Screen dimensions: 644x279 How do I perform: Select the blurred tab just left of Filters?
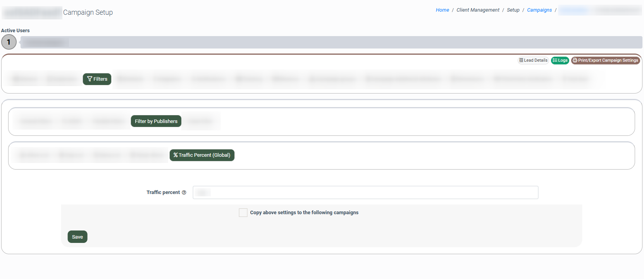[x=62, y=79]
